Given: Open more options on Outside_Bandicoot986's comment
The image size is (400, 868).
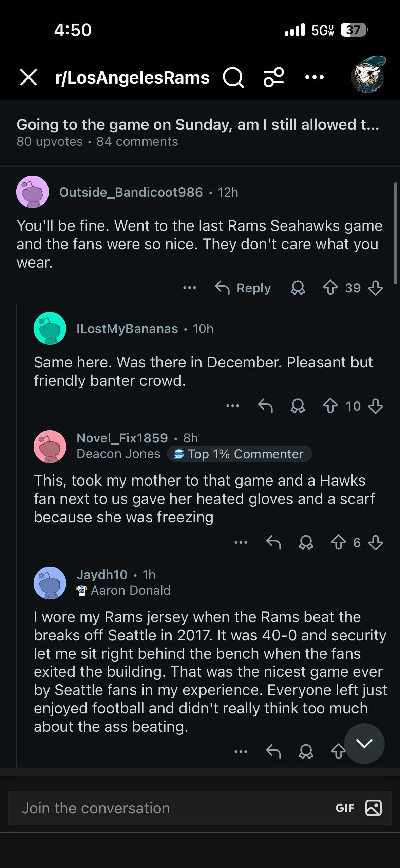Looking at the screenshot, I should (189, 288).
